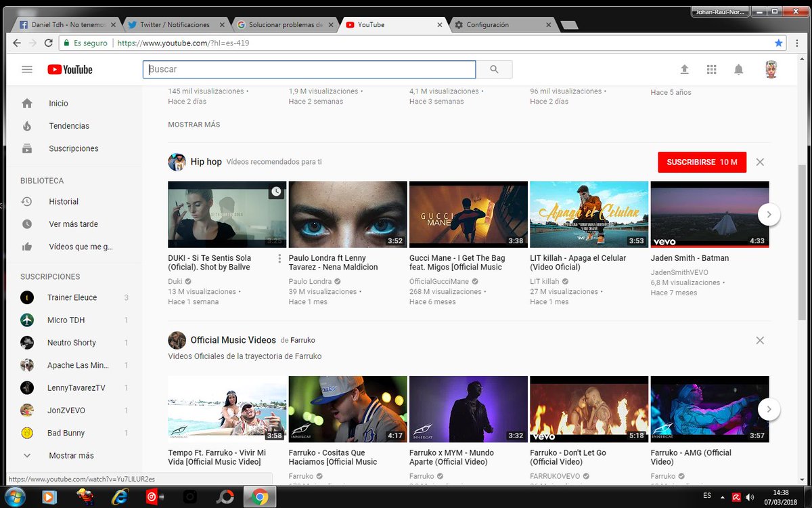Screen dimensions: 812x508
Task: Open Hip hop channel title
Action: click(x=206, y=162)
